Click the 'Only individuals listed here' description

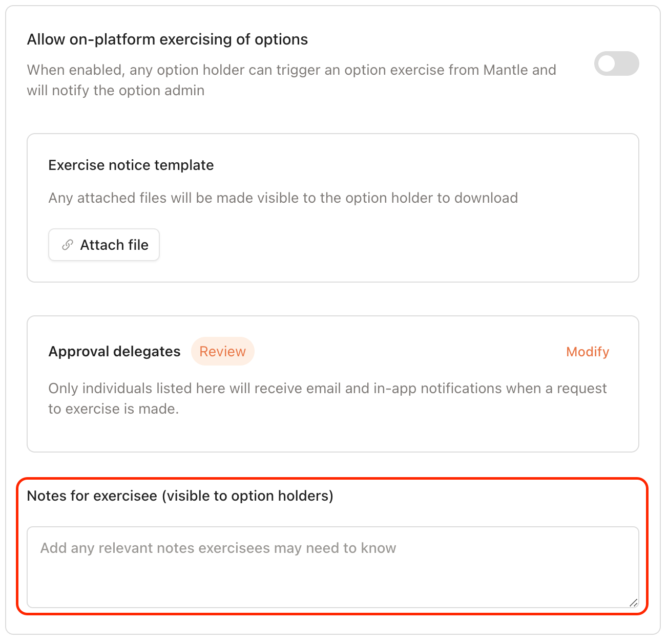pyautogui.click(x=327, y=388)
